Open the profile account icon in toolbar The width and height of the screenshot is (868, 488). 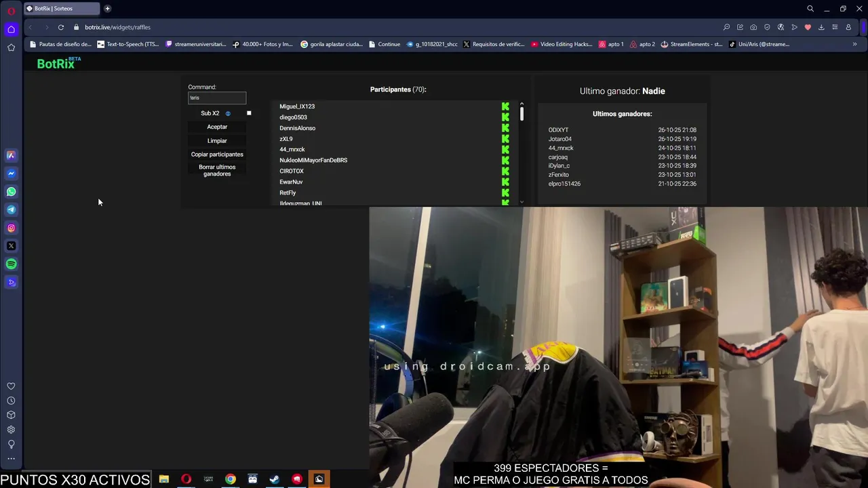coord(848,27)
